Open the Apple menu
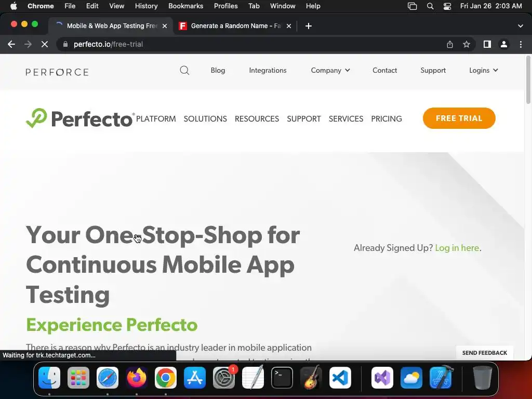532x399 pixels. 14,6
